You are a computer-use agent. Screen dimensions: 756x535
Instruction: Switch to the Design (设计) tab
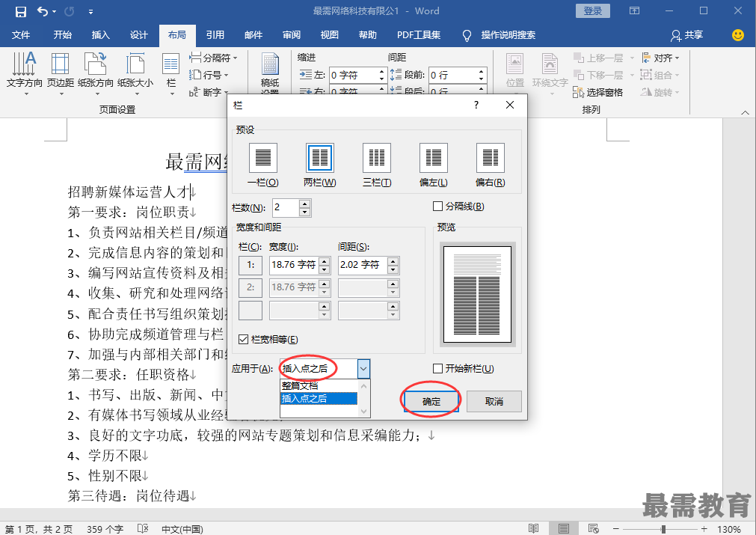139,34
